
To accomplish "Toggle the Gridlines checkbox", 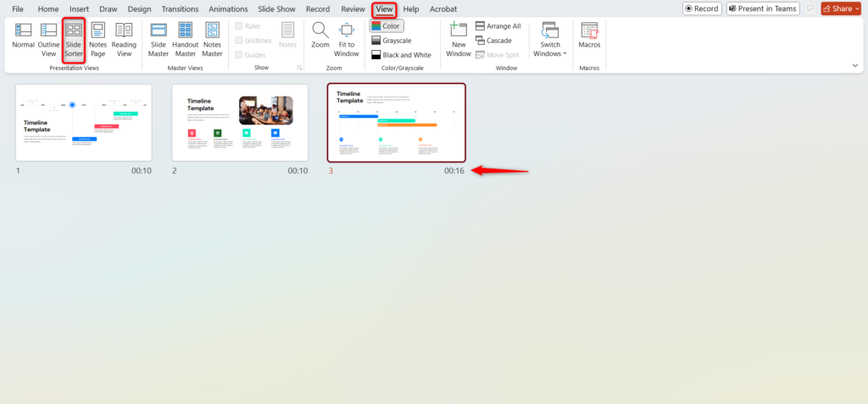I will [x=238, y=41].
